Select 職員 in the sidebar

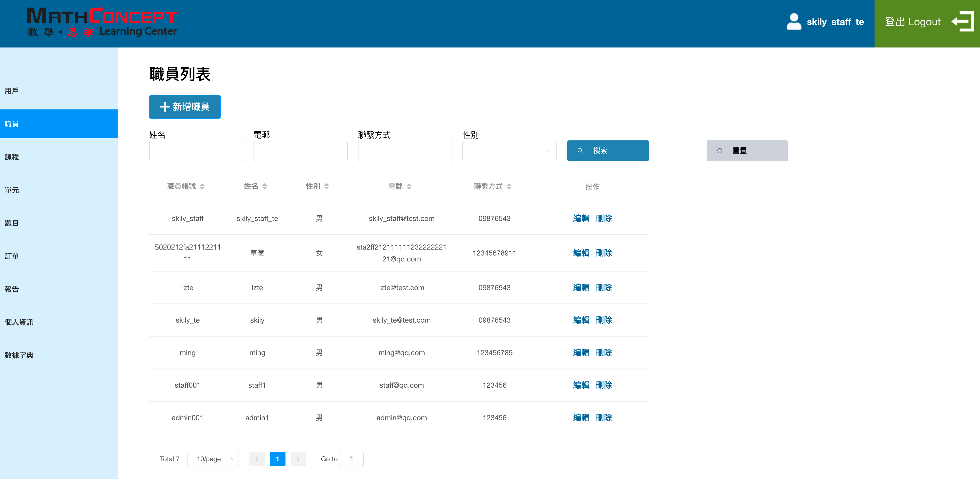59,124
